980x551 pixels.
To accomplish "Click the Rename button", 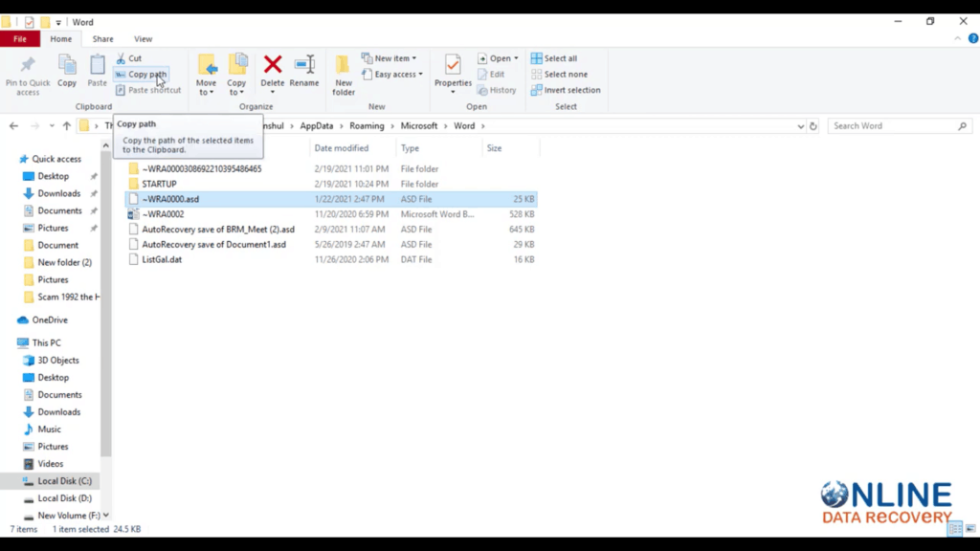I will click(304, 71).
